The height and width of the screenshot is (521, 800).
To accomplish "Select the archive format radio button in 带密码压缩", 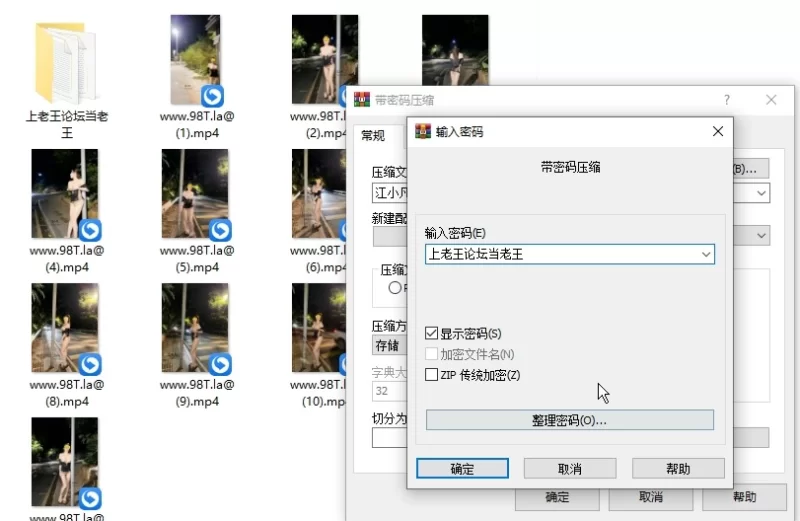I will (x=394, y=288).
